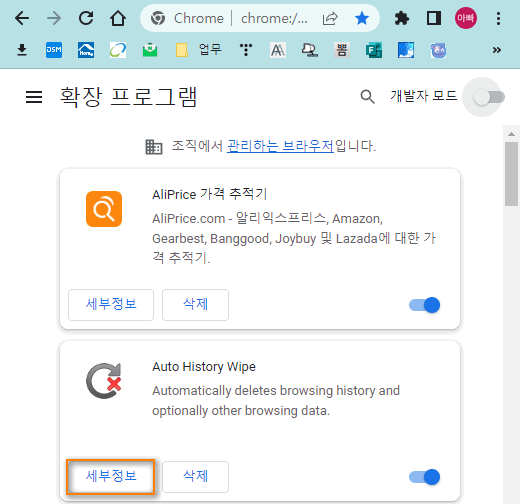Click the Chrome site info icon
520x504 pixels.
click(158, 18)
